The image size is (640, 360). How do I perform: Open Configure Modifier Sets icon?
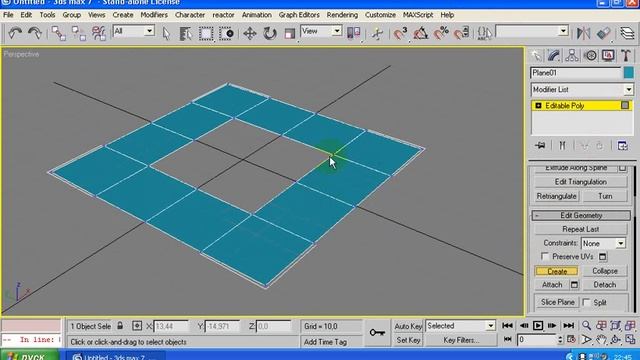click(x=622, y=146)
